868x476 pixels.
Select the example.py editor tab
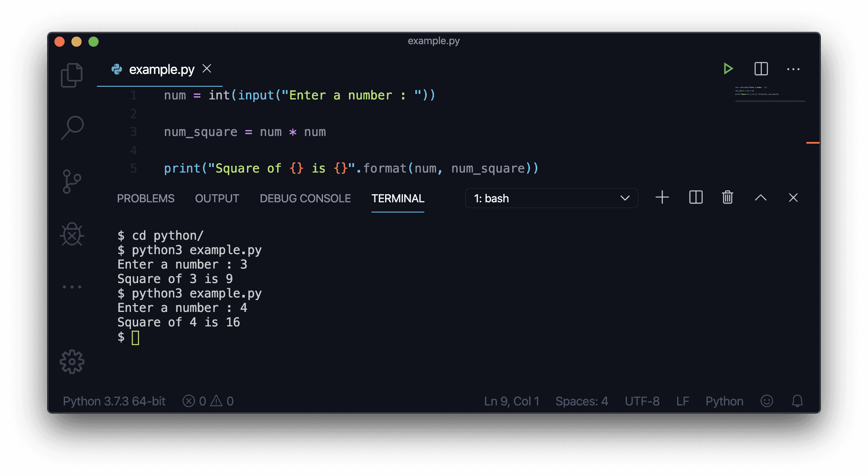pyautogui.click(x=160, y=69)
